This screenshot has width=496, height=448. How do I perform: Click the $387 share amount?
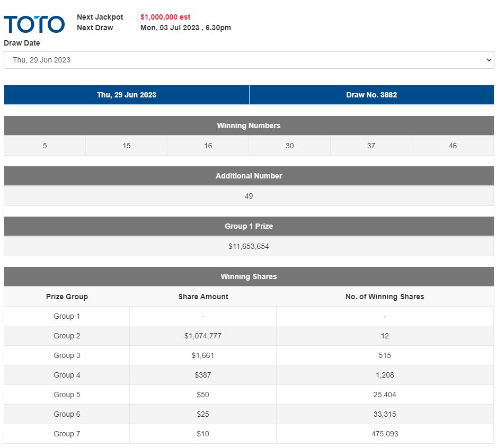click(x=203, y=375)
